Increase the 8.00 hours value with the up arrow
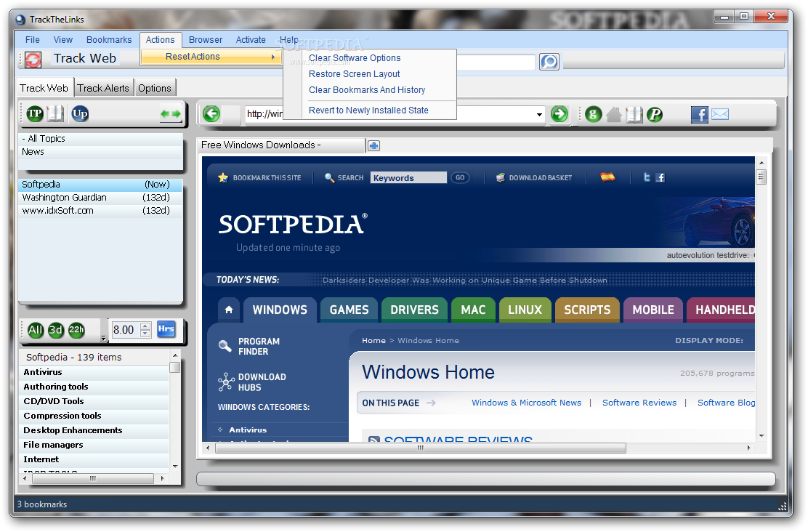Viewport: 808px width, 532px height. coord(146,326)
